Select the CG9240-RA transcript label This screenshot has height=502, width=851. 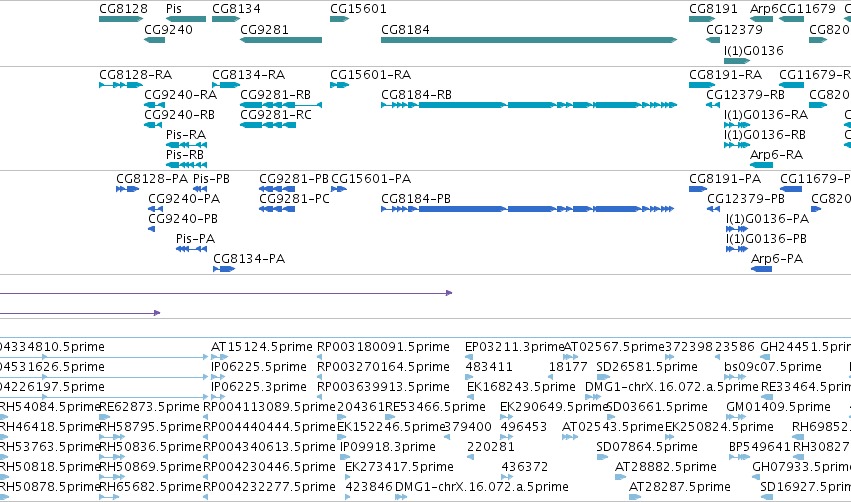[181, 94]
